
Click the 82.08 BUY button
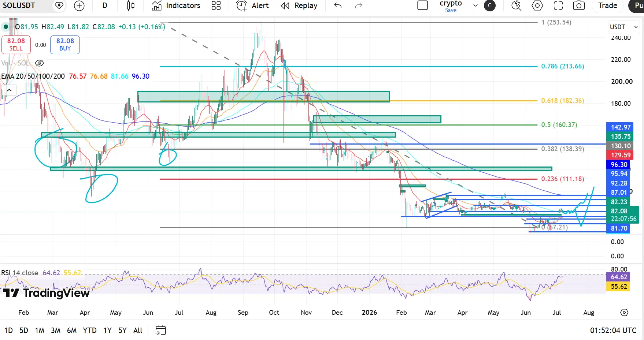pyautogui.click(x=65, y=45)
